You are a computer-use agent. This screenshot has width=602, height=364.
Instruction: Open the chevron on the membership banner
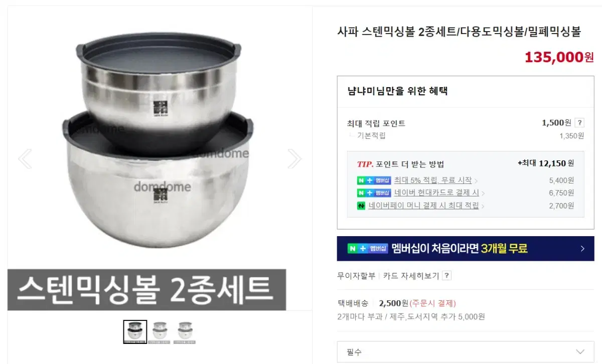582,249
